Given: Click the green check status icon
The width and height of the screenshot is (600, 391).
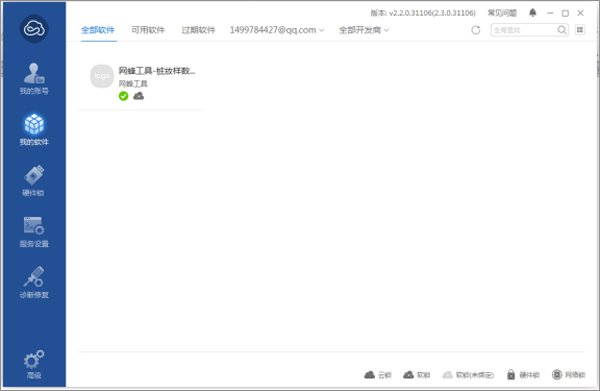Looking at the screenshot, I should click(x=123, y=96).
